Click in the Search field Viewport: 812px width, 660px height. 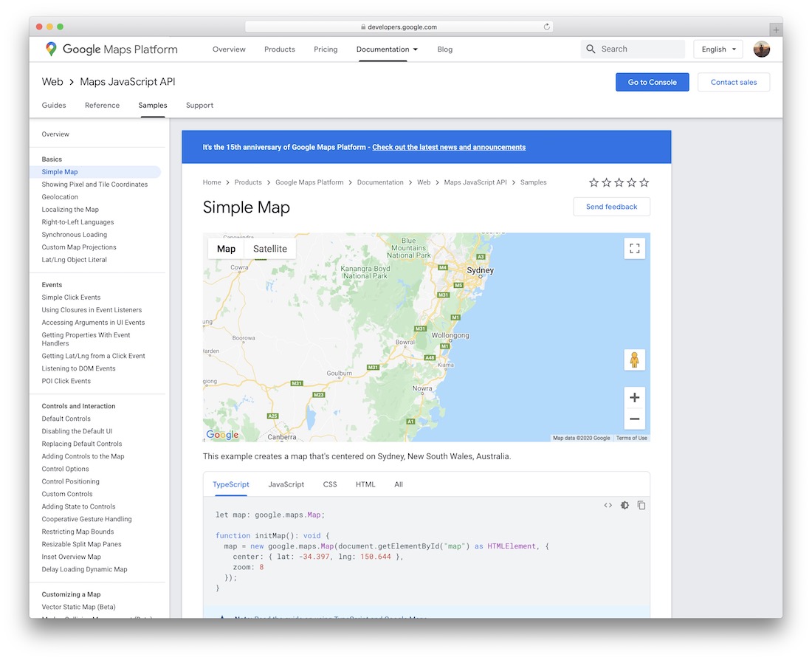pyautogui.click(x=639, y=49)
